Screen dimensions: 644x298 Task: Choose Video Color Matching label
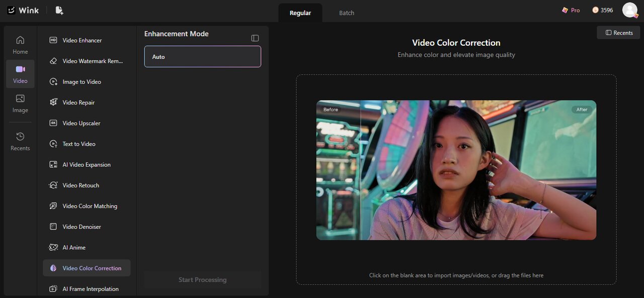[x=90, y=206]
